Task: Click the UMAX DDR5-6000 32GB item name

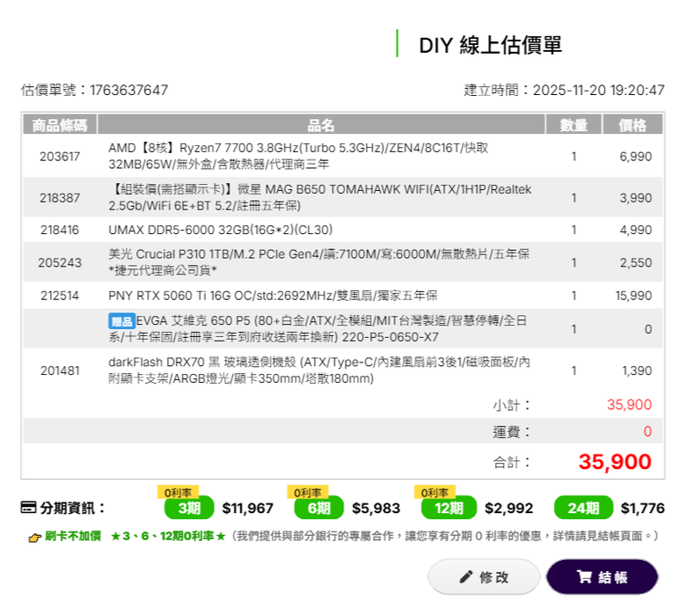Action: tap(221, 230)
